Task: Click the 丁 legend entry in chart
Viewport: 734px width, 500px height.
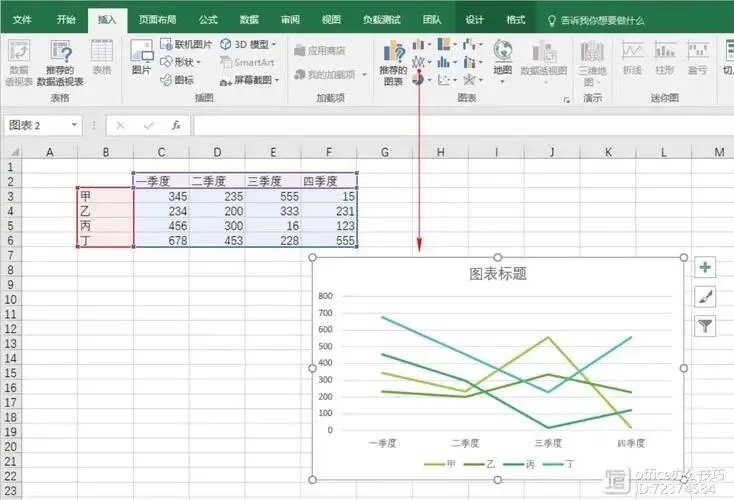Action: click(x=558, y=464)
